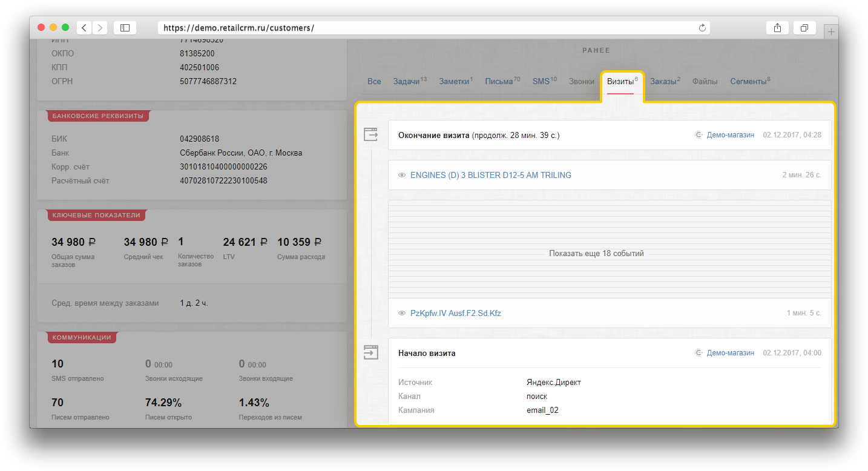Image resolution: width=868 pixels, height=471 pixels.
Task: Open the Заказы tab
Action: (x=662, y=82)
